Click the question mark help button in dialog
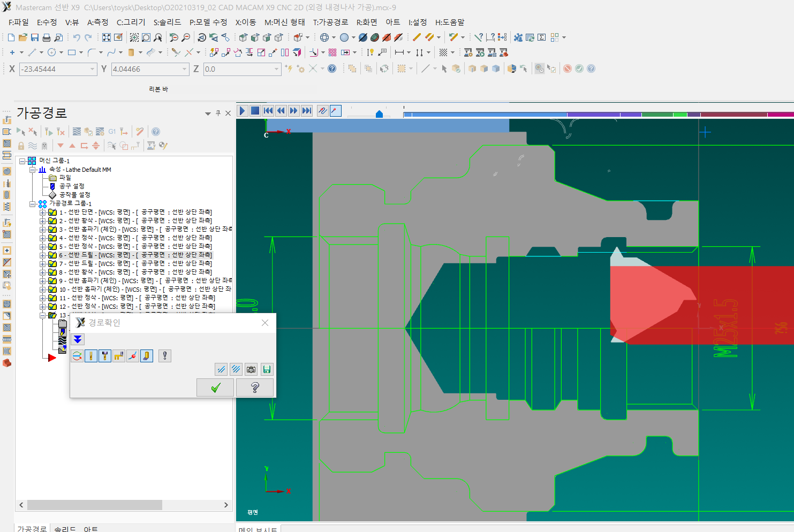The width and height of the screenshot is (794, 532). 255,387
